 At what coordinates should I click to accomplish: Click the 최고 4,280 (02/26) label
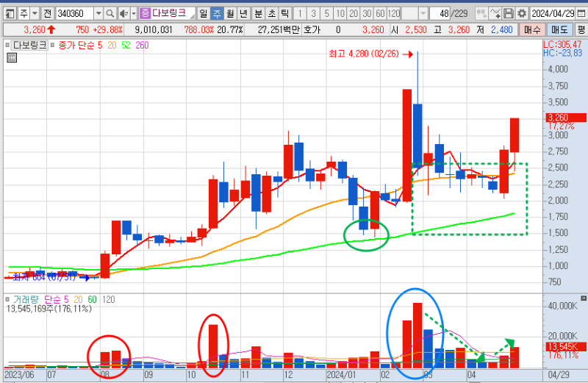click(364, 54)
